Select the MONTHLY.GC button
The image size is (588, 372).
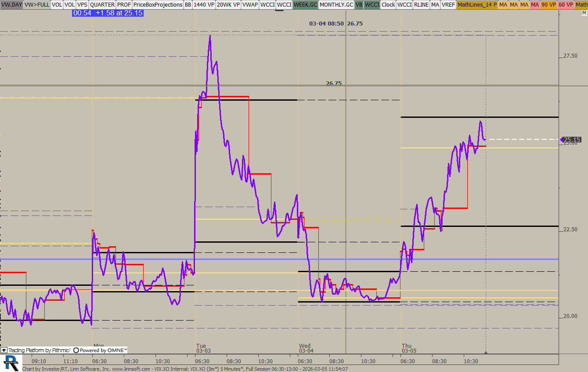(336, 5)
